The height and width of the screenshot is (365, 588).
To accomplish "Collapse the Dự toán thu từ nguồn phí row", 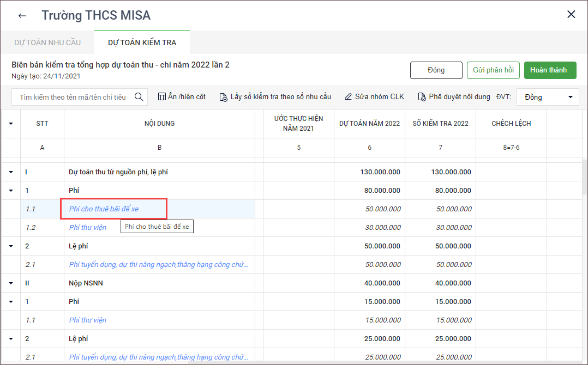I will (x=10, y=172).
